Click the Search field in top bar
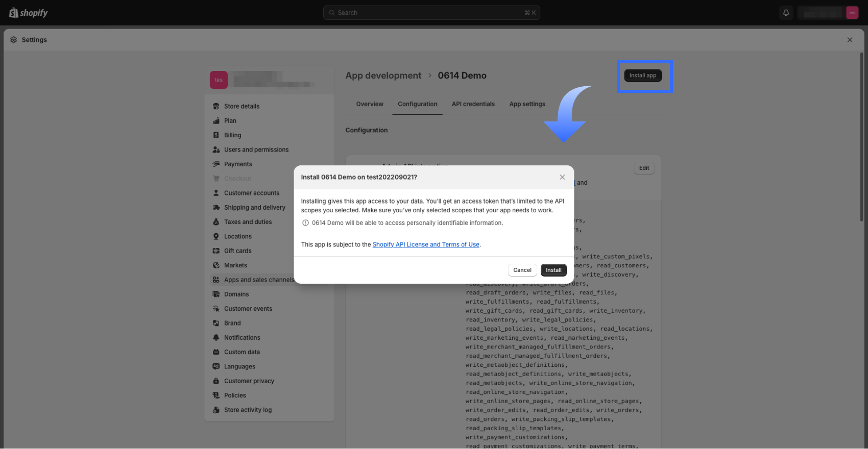Image resolution: width=868 pixels, height=449 pixels. coord(431,13)
